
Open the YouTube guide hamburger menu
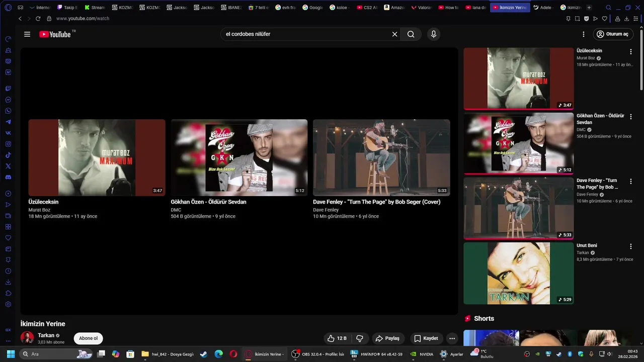tap(27, 34)
